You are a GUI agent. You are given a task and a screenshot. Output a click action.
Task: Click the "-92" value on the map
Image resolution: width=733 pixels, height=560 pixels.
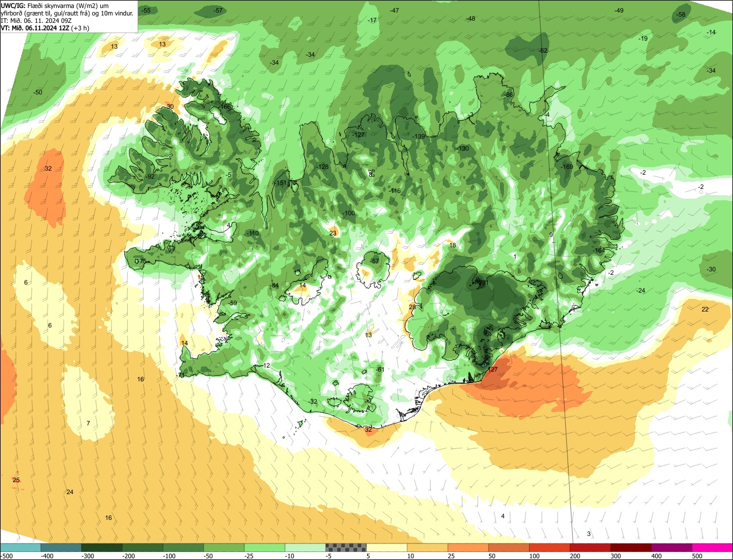pos(150,176)
